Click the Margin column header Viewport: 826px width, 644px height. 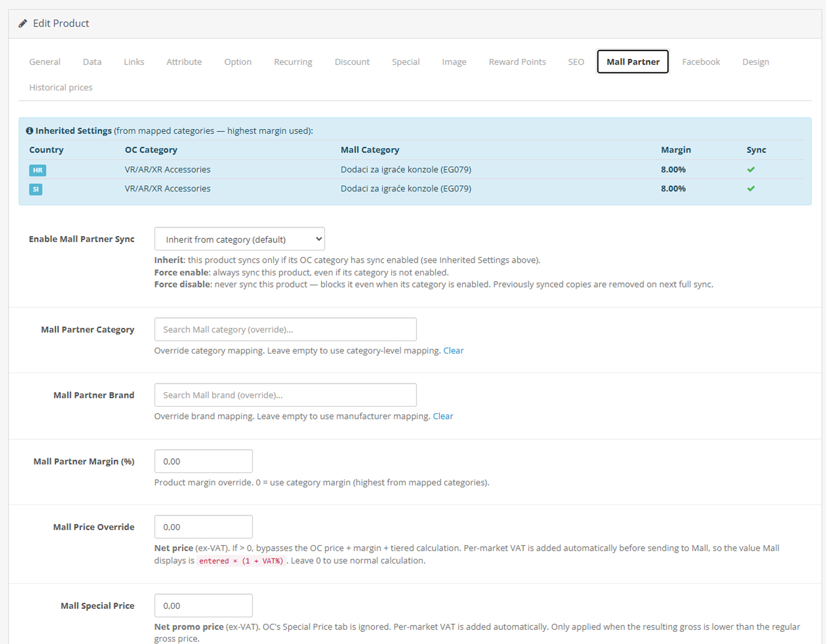click(676, 150)
